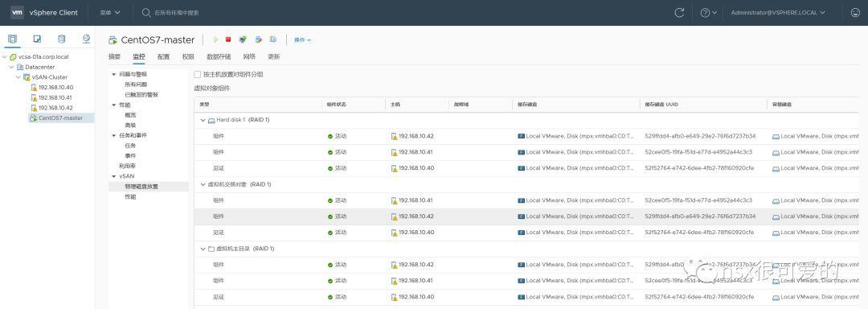Collapse the vSAN-Cluster tree node
This screenshot has height=309, width=868.
[x=18, y=77]
